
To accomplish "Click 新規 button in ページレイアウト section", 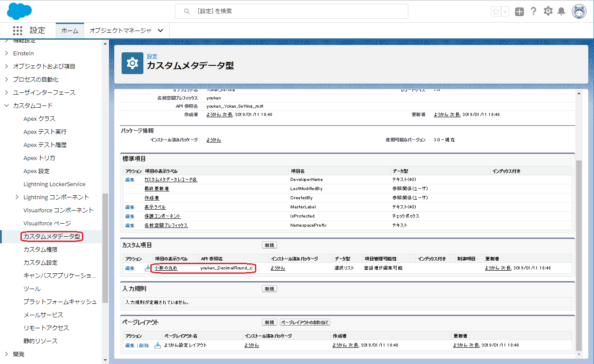I will click(x=269, y=323).
